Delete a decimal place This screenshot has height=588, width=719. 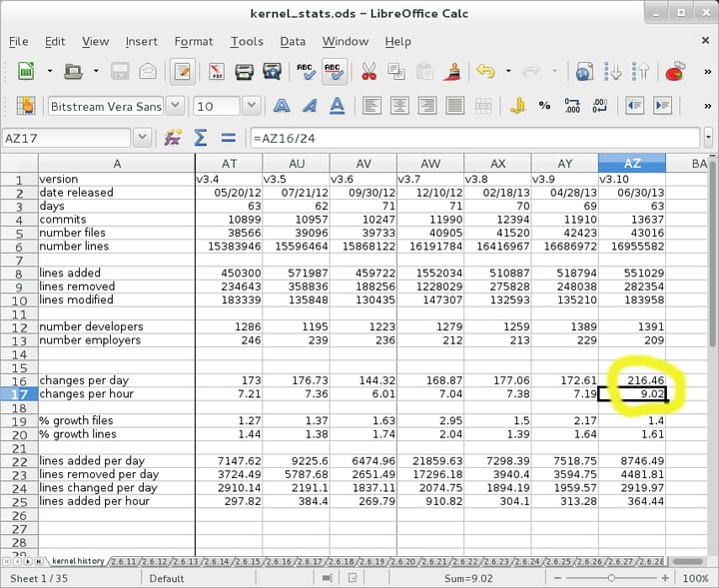click(600, 106)
